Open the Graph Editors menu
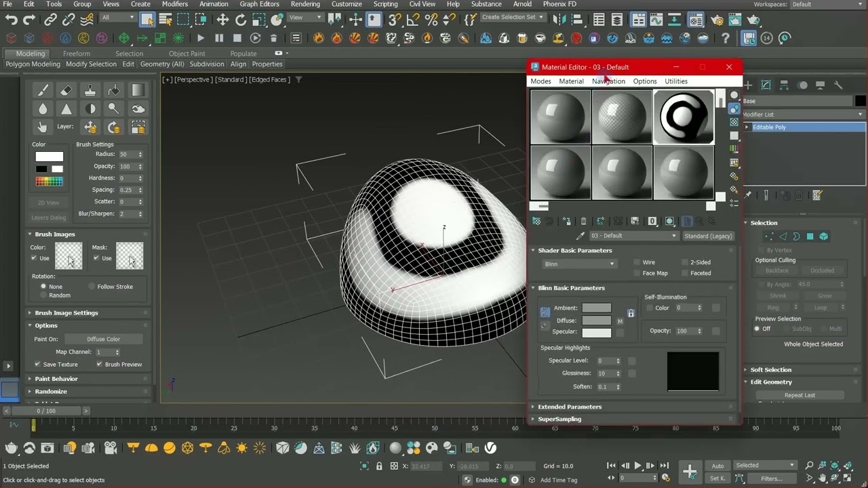This screenshot has width=868, height=488. tap(259, 4)
